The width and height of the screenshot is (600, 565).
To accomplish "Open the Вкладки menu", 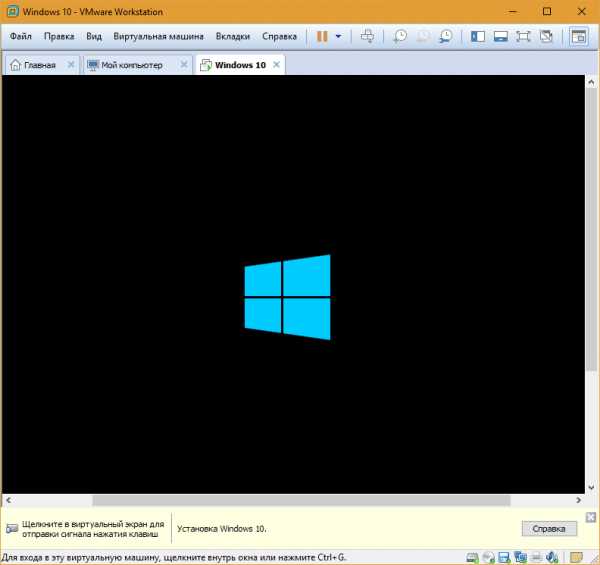I will click(233, 36).
